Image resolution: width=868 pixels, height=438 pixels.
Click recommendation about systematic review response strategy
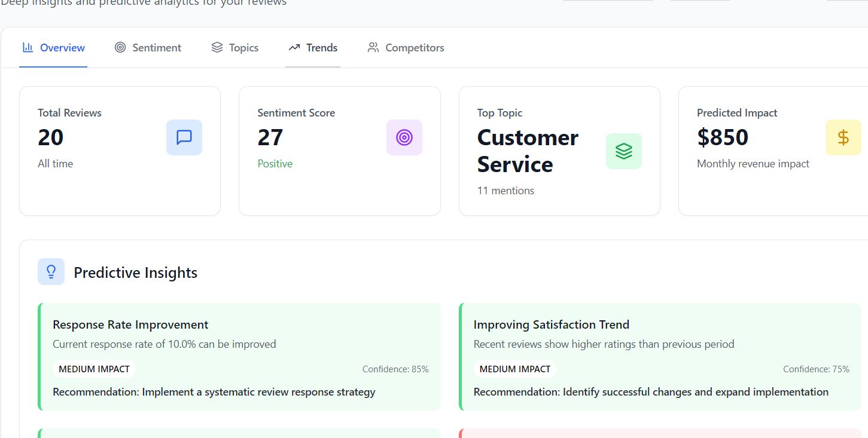[214, 392]
